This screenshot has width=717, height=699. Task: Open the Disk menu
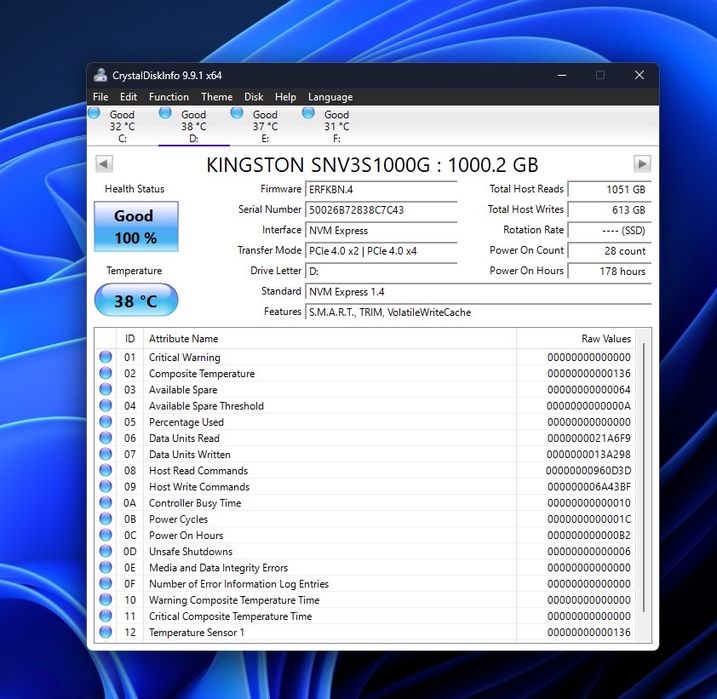pos(253,97)
